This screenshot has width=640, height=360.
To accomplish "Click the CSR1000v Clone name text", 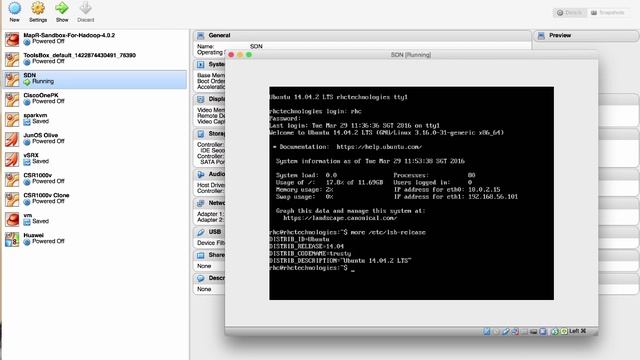I will (x=46, y=195).
